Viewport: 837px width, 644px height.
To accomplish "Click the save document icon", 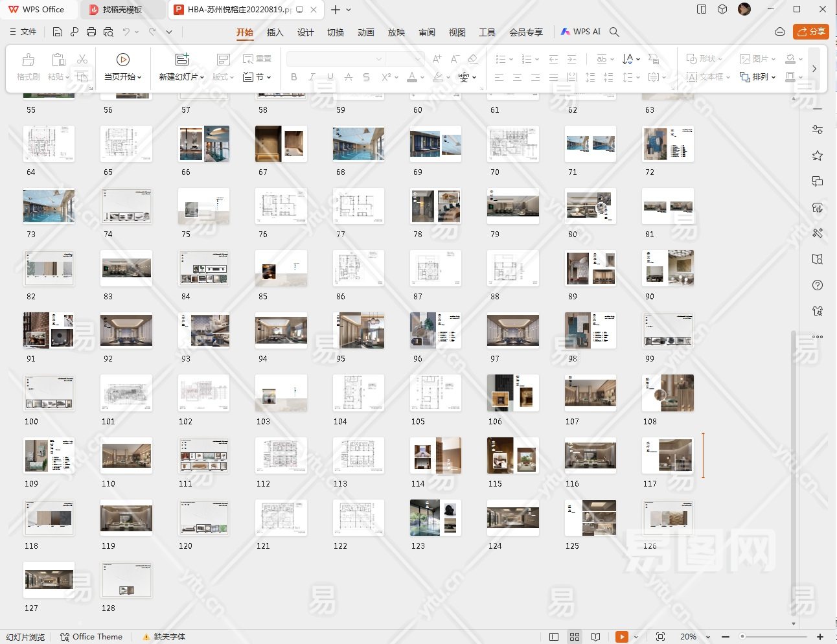I will point(58,32).
